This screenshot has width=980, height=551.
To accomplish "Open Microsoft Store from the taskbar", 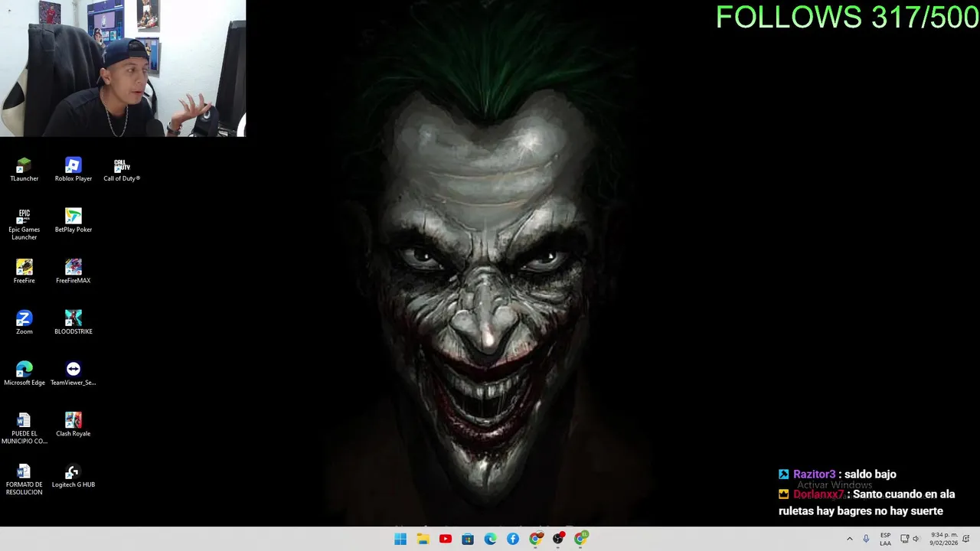I will point(468,539).
